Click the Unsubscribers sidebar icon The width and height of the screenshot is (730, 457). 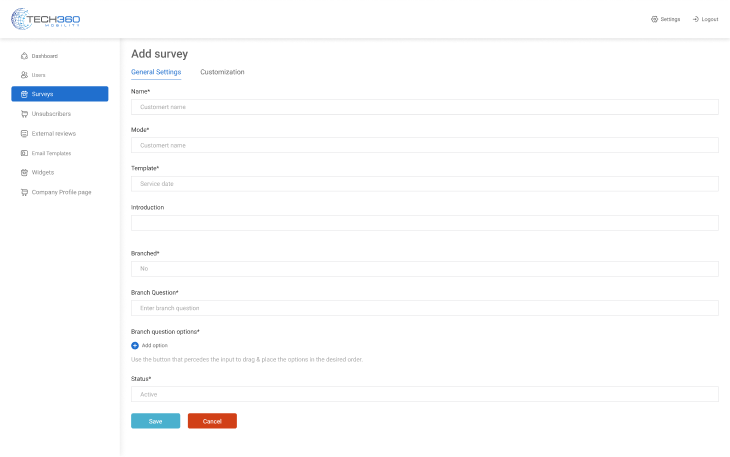(24, 114)
